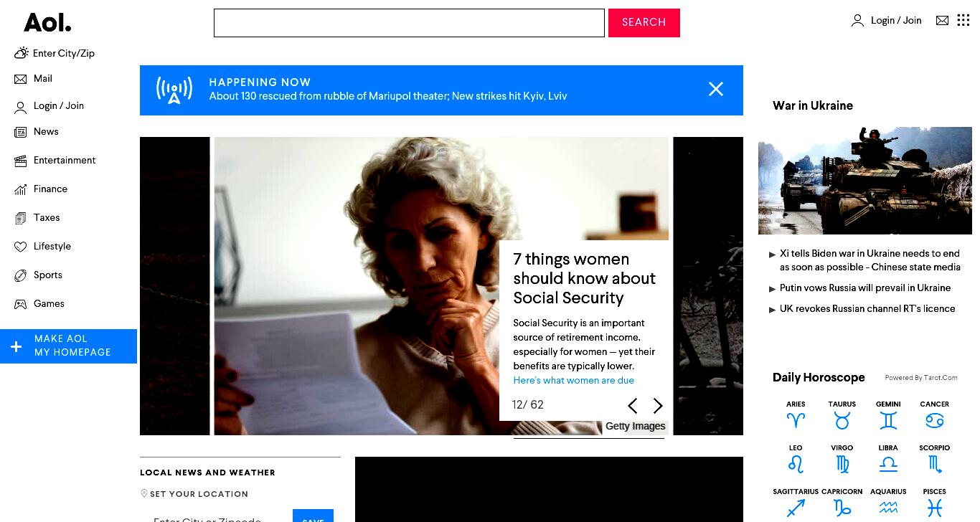The height and width of the screenshot is (522, 980).
Task: Click Make AOL My Homepage button
Action: 68,346
